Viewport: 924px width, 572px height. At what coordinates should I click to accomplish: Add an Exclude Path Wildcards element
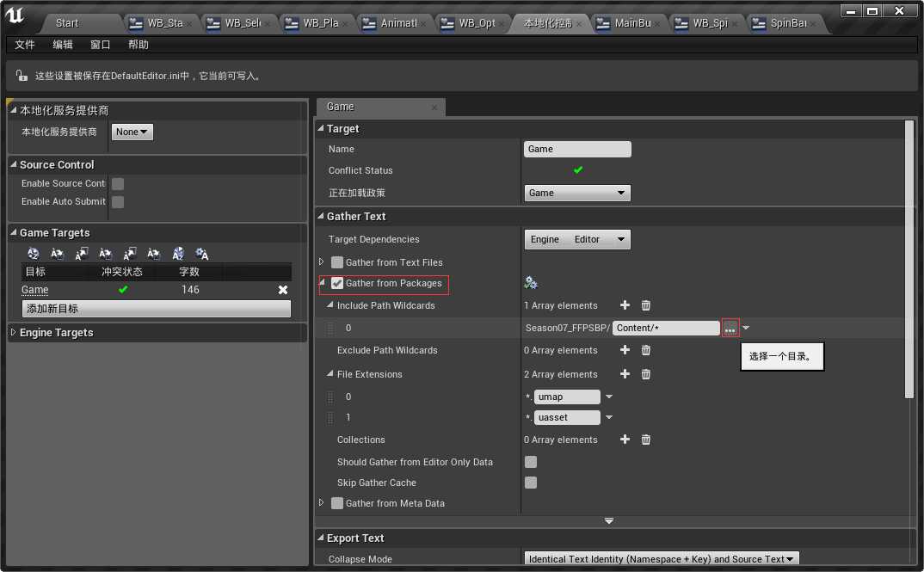[x=625, y=350]
